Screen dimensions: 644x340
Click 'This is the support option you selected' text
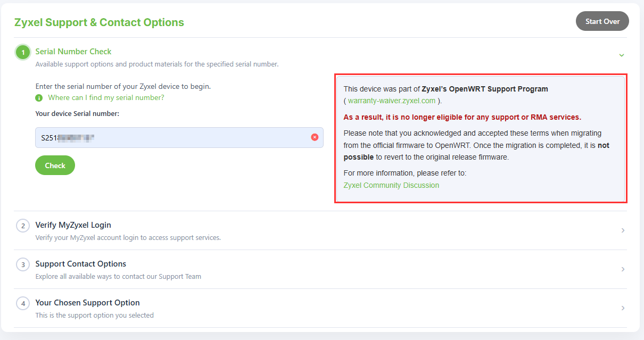pyautogui.click(x=94, y=315)
